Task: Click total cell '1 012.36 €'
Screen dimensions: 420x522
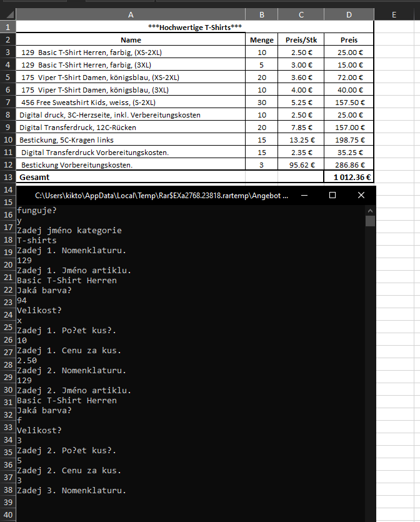Action: tap(349, 177)
